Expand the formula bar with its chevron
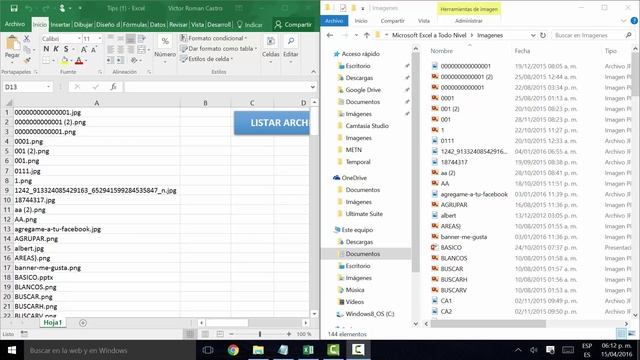 [x=313, y=87]
